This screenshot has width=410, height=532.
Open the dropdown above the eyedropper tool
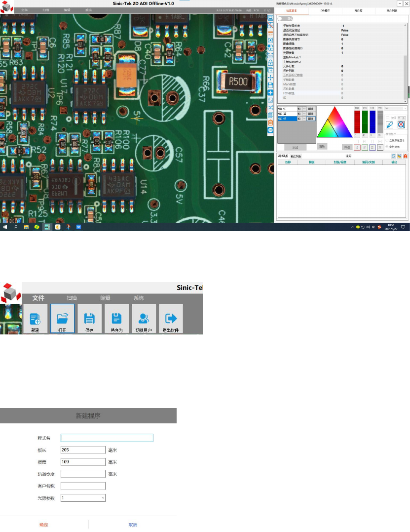396,108
